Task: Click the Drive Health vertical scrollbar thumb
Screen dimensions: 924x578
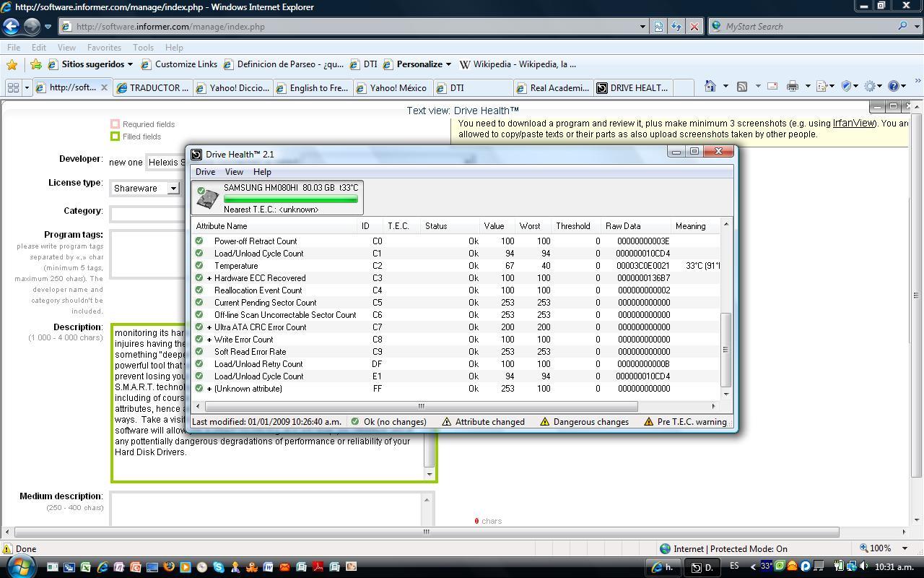Action: pos(726,350)
